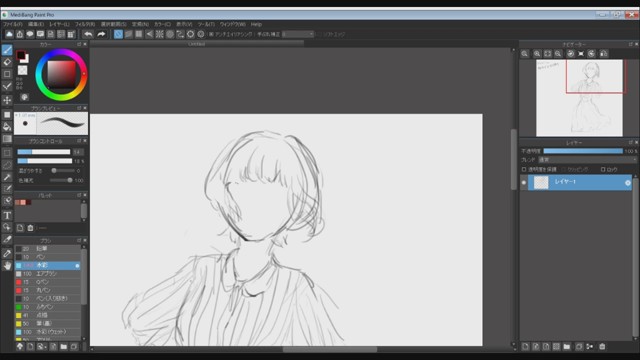Click the Navigator preview thumbnail

tap(579, 98)
